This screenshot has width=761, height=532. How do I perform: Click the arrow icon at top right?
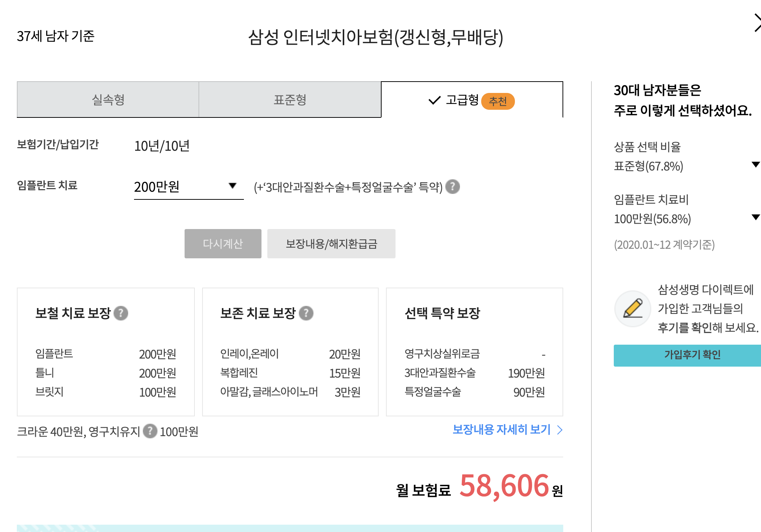click(757, 23)
